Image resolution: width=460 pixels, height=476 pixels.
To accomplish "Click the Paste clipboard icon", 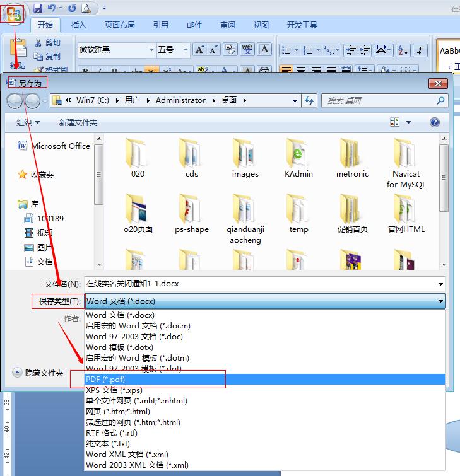I will point(18,48).
